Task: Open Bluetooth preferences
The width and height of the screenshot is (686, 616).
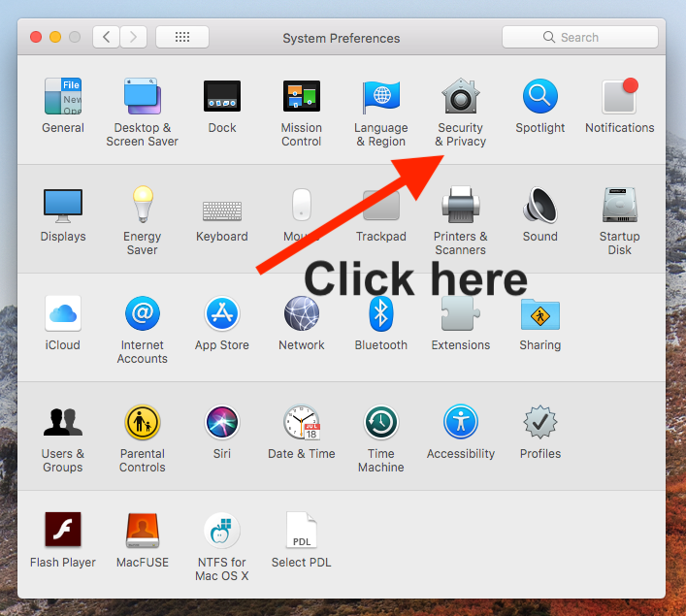Action: 381,313
